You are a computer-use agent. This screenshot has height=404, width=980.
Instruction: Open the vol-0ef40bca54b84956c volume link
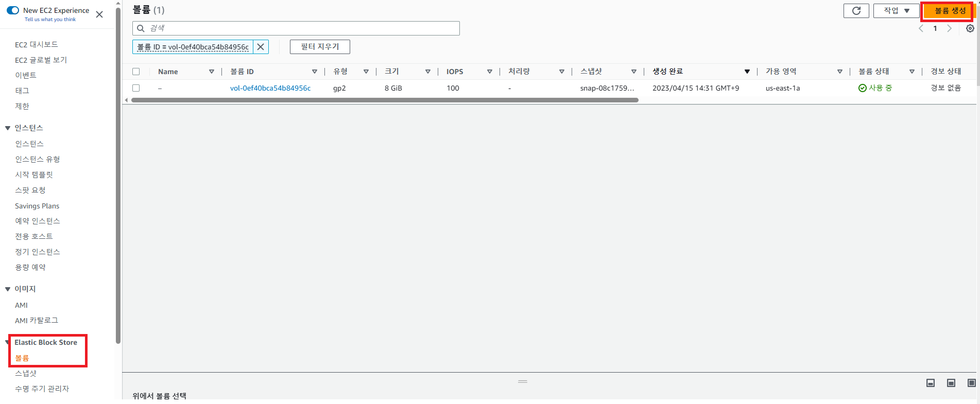pyautogui.click(x=270, y=89)
